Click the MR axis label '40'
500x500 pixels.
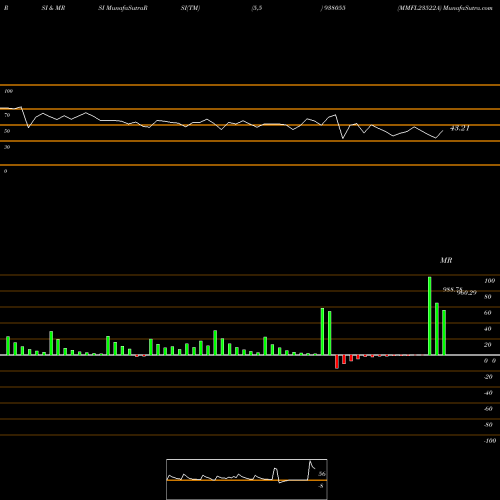[x=488, y=329]
